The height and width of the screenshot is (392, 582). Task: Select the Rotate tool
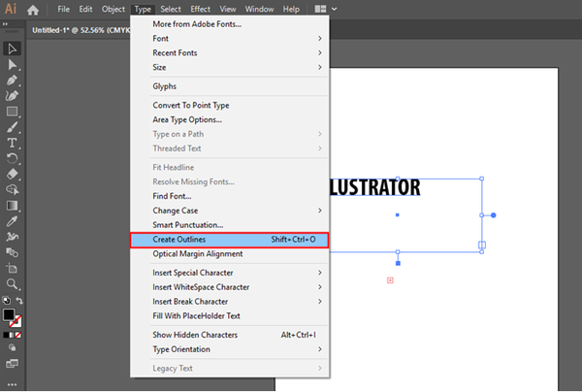click(12, 158)
